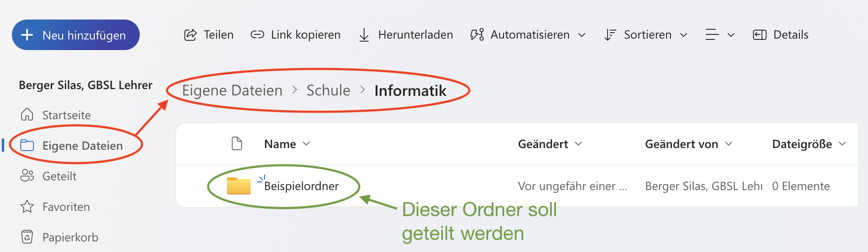Go to Startseite in the sidebar
Viewport: 868px width, 252px height.
pyautogui.click(x=66, y=115)
